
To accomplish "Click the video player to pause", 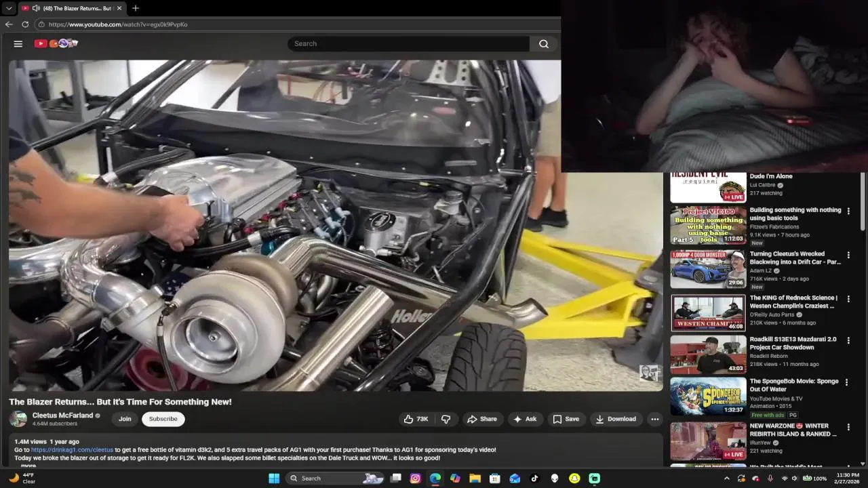I will point(336,226).
